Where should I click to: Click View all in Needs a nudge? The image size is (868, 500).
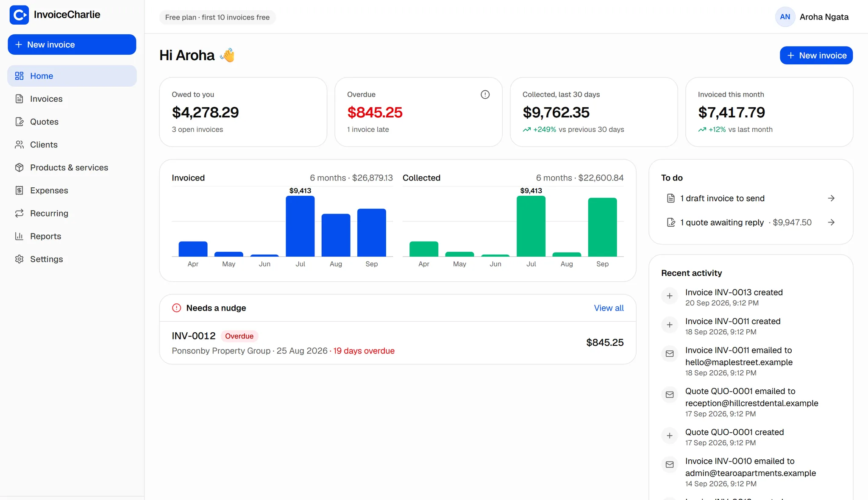point(609,308)
